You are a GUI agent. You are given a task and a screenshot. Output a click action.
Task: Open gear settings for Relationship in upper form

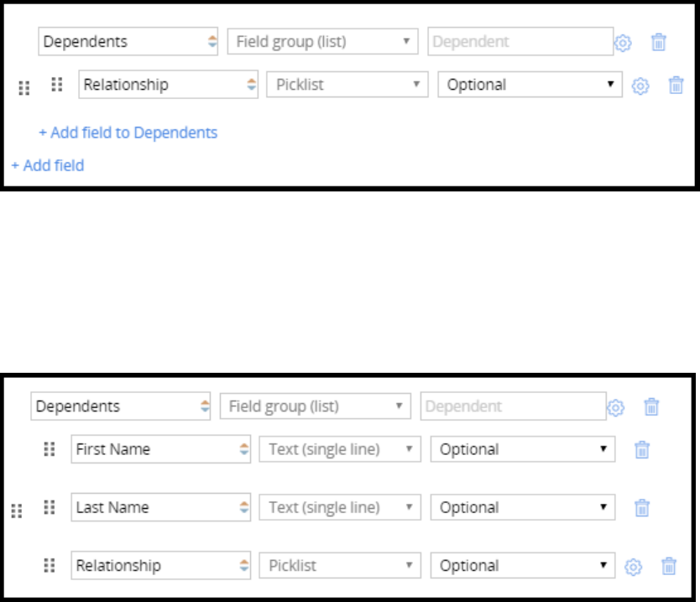[x=640, y=85]
